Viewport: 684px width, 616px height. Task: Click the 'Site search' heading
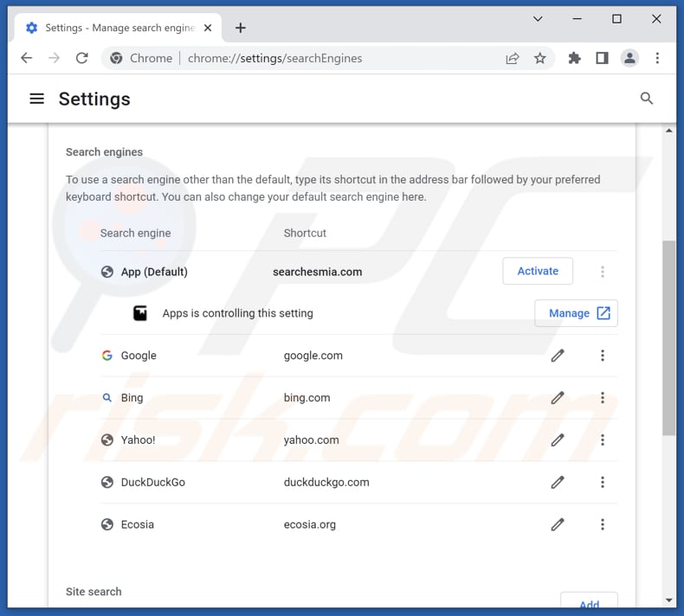click(94, 592)
